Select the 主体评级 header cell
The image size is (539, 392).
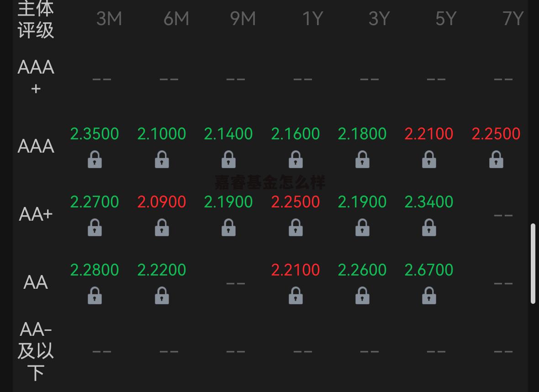(36, 19)
